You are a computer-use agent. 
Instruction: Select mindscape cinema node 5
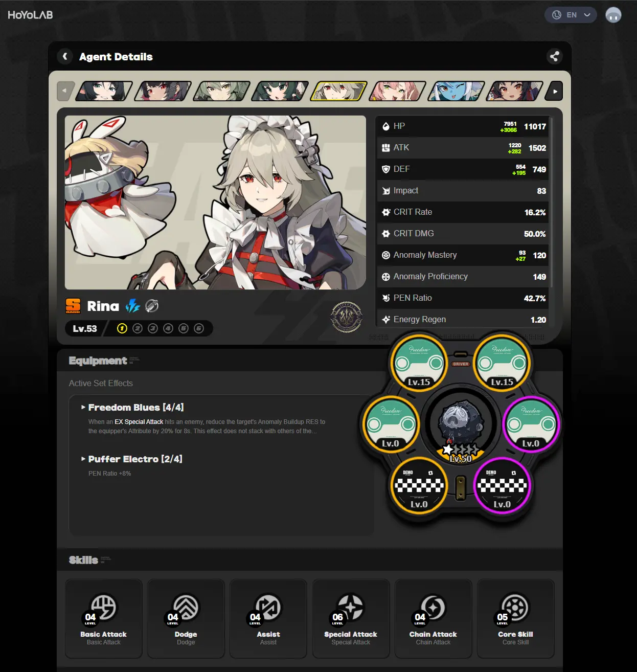click(x=184, y=328)
